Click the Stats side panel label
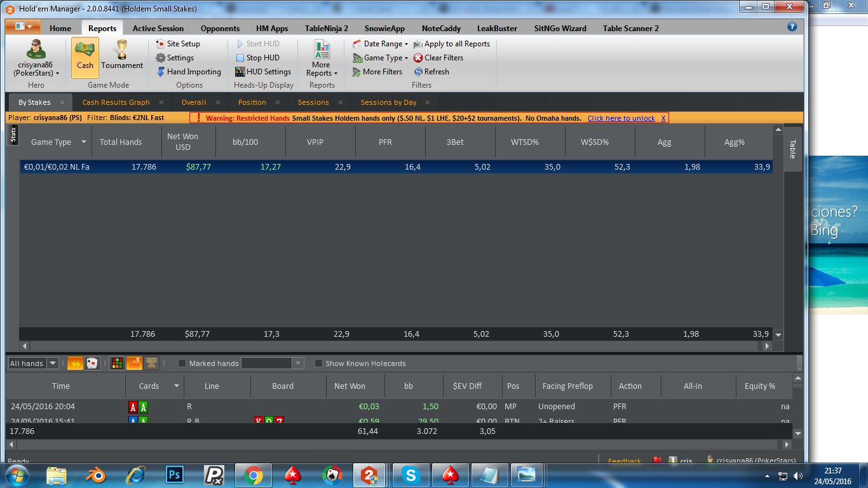This screenshot has height=488, width=868. tap(13, 136)
